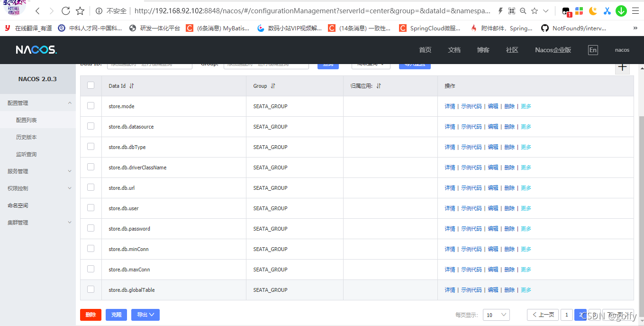The image size is (644, 326).
Task: Open Nacos企业版 in the top navigation
Action: [x=553, y=50]
